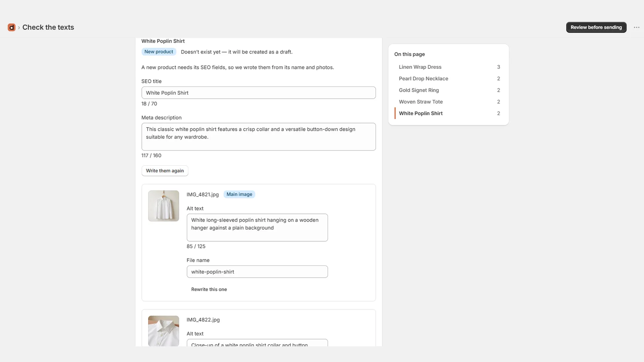Click the Main image badge
Screen dimensions: 644x362
point(239,194)
